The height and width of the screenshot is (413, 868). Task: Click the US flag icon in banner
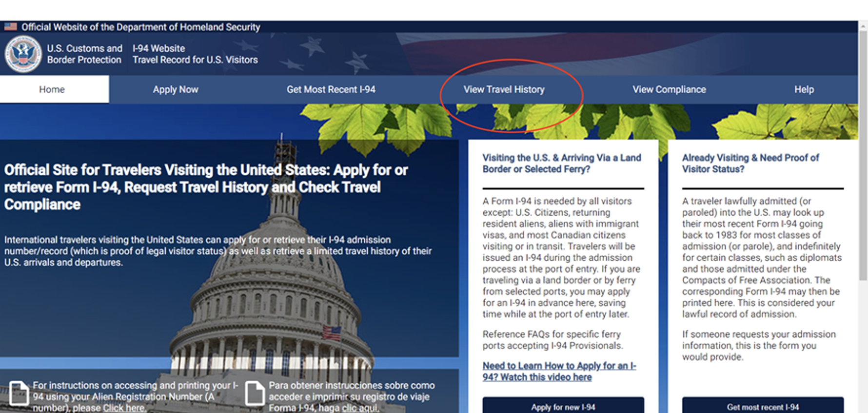point(11,26)
